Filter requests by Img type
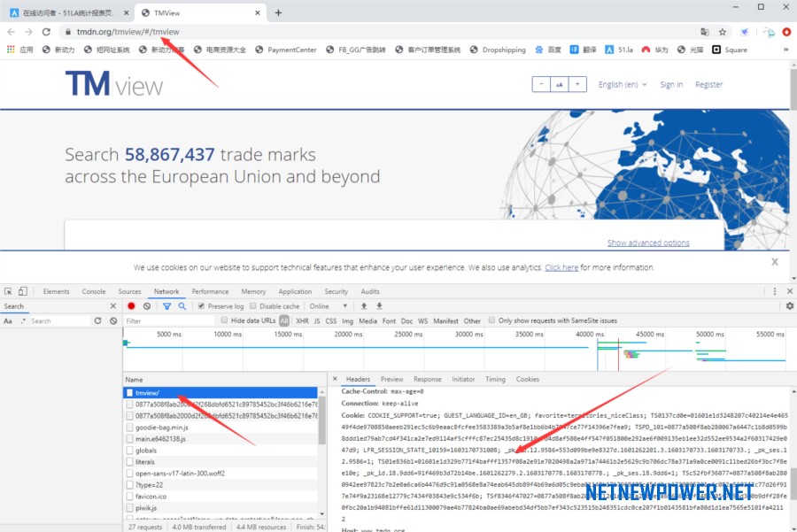The height and width of the screenshot is (532, 797). point(347,320)
